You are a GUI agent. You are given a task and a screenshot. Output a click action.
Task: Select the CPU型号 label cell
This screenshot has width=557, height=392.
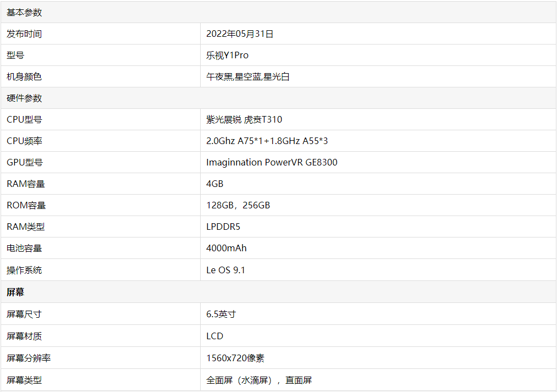[101, 119]
